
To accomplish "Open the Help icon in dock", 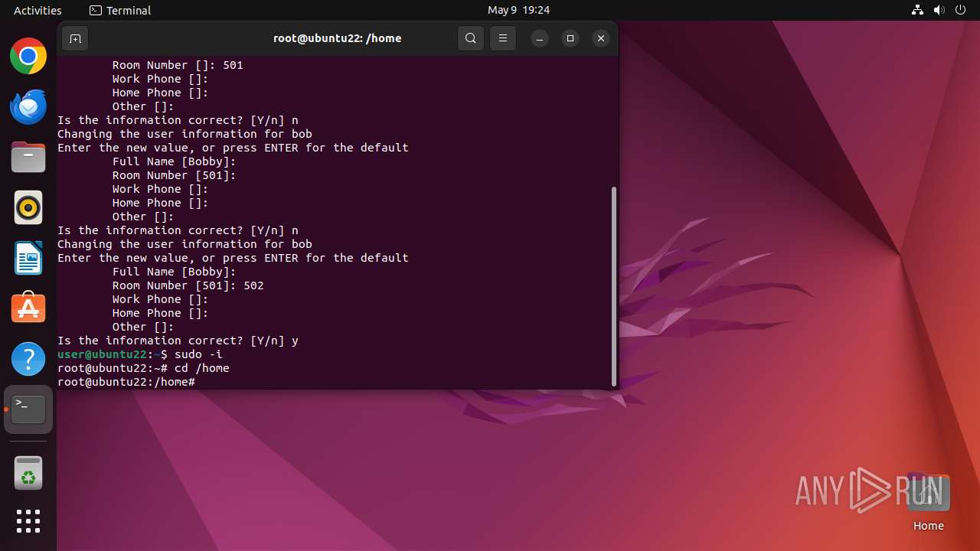I will [28, 359].
